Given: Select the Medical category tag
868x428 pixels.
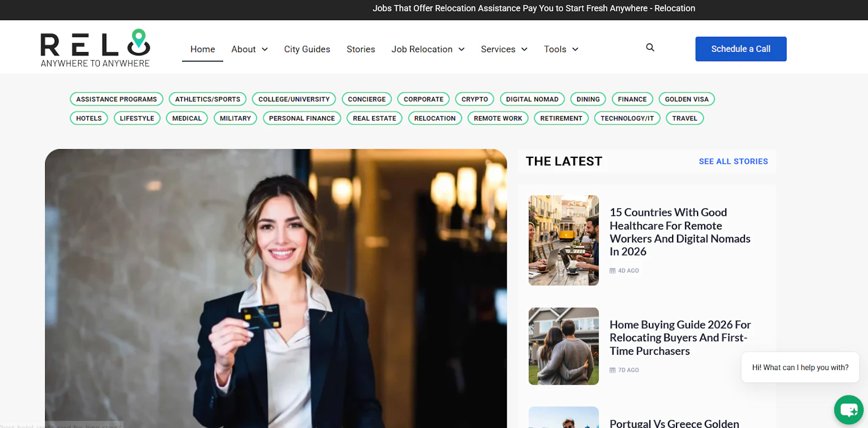Looking at the screenshot, I should click(x=187, y=118).
